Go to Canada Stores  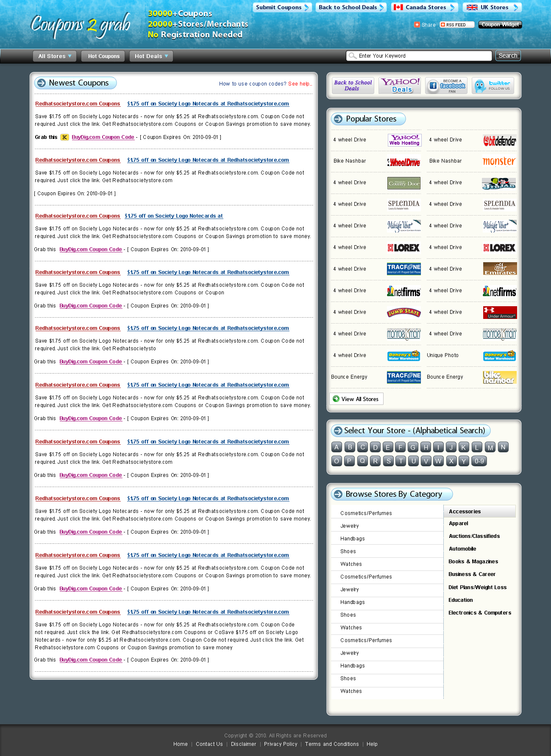(x=425, y=8)
